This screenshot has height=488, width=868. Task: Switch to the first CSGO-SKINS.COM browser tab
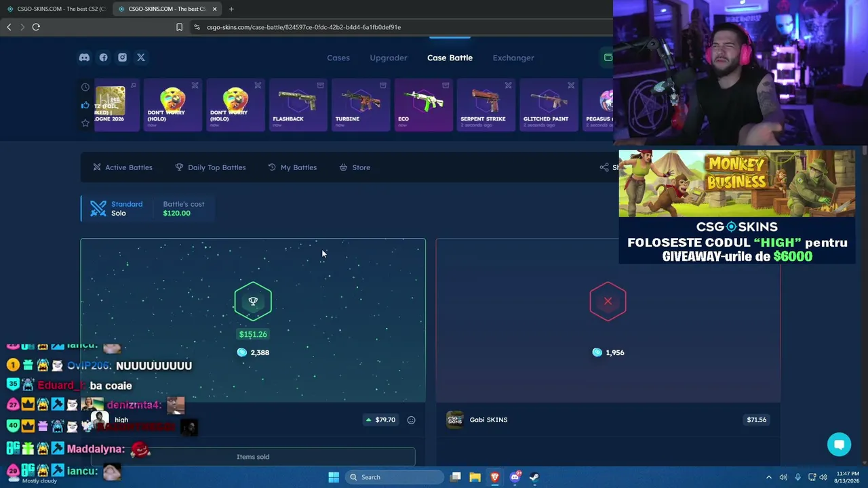tap(56, 9)
